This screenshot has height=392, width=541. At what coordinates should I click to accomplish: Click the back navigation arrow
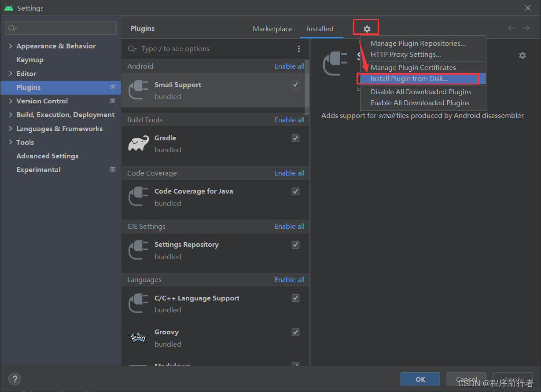511,28
